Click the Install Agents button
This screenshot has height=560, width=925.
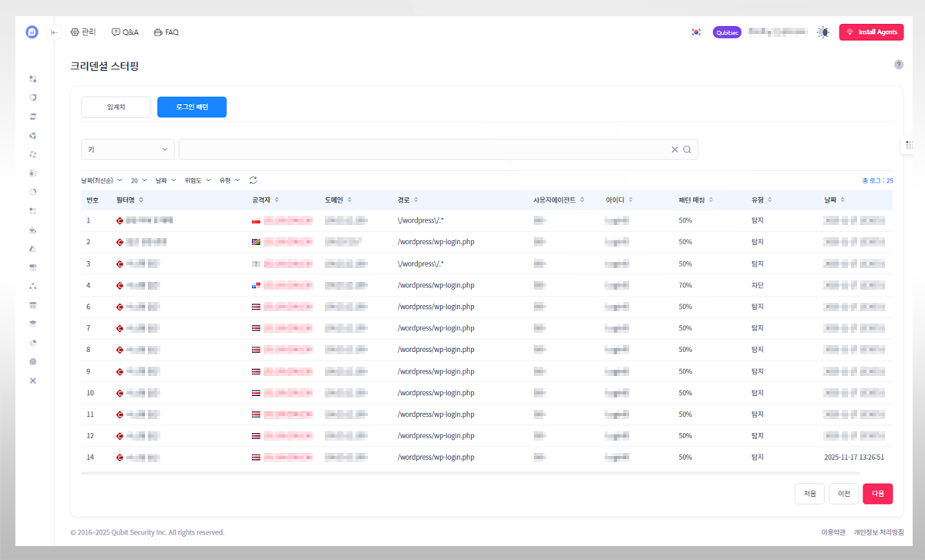[x=871, y=32]
